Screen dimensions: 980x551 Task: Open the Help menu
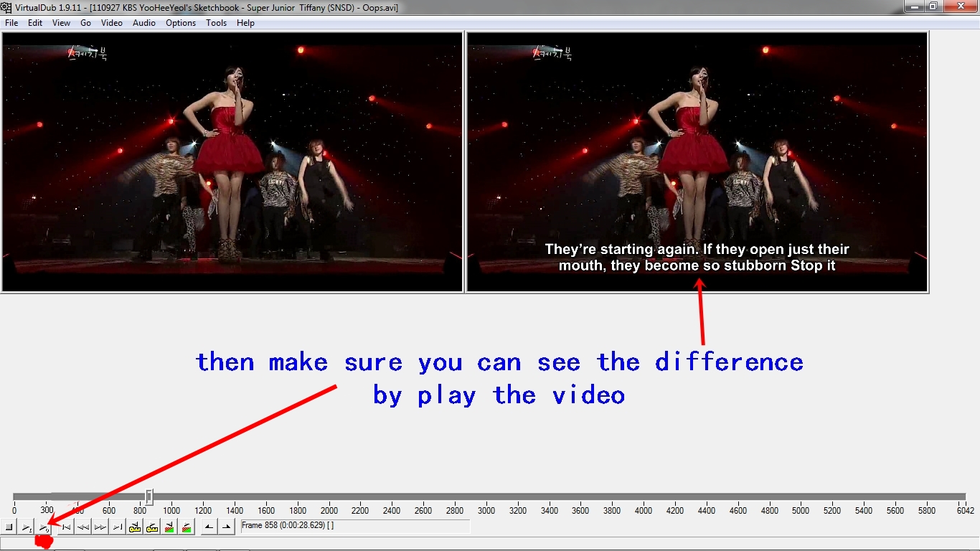245,23
